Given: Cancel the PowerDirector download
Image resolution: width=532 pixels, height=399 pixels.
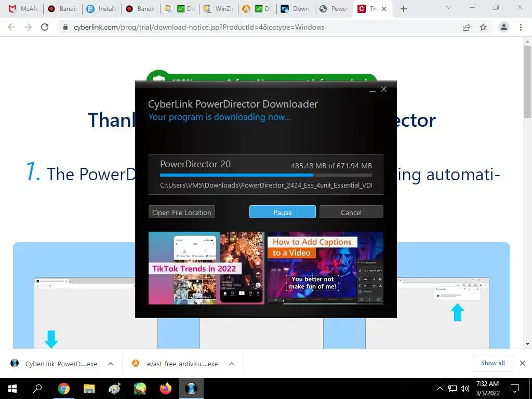Looking at the screenshot, I should (351, 212).
